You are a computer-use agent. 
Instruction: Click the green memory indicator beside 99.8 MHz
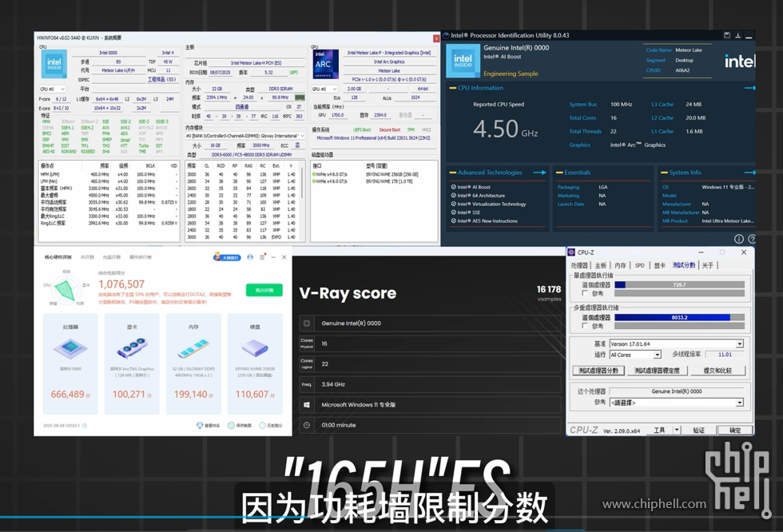coord(300,97)
